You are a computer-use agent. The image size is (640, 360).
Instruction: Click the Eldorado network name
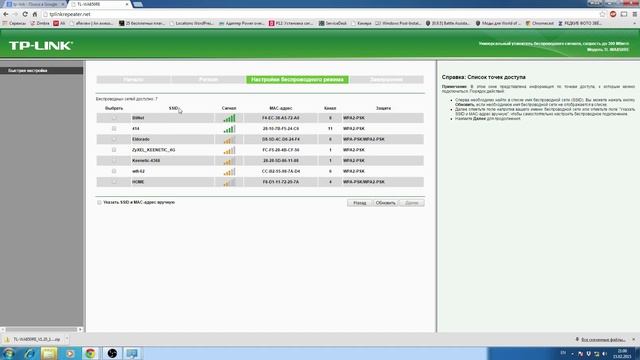click(141, 139)
